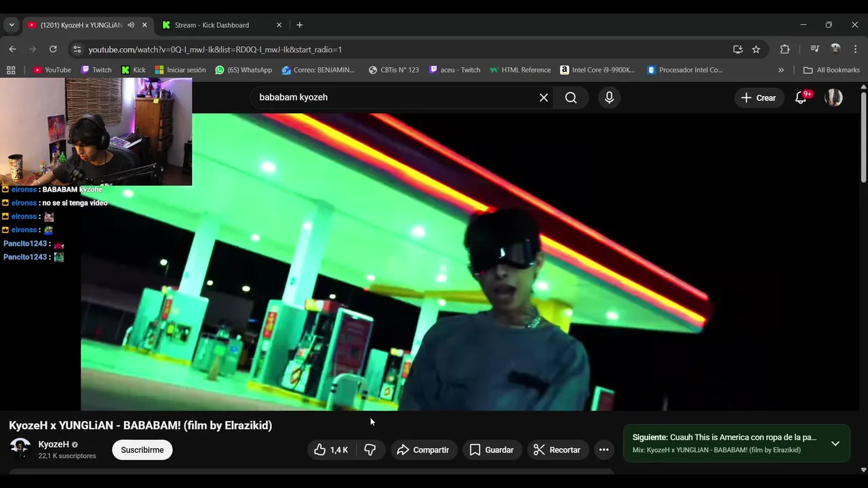Screen dimensions: 868x488
Task: Open the aceu - Twitch bookmark
Action: (x=454, y=70)
